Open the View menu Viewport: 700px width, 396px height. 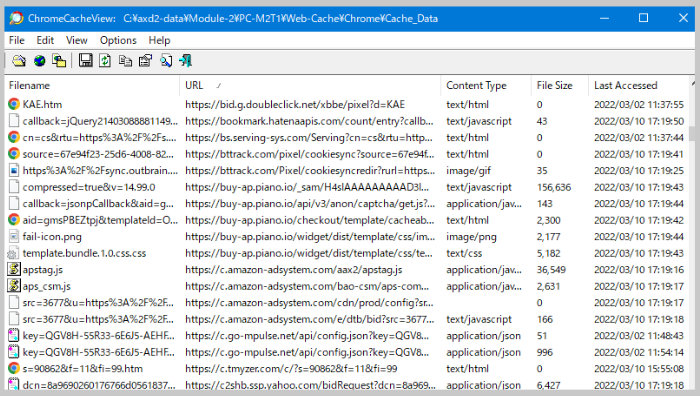[77, 40]
